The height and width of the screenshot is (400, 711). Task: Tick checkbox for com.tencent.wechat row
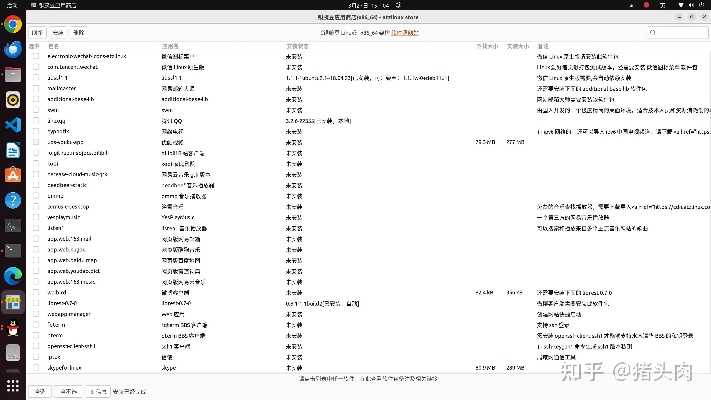click(36, 67)
